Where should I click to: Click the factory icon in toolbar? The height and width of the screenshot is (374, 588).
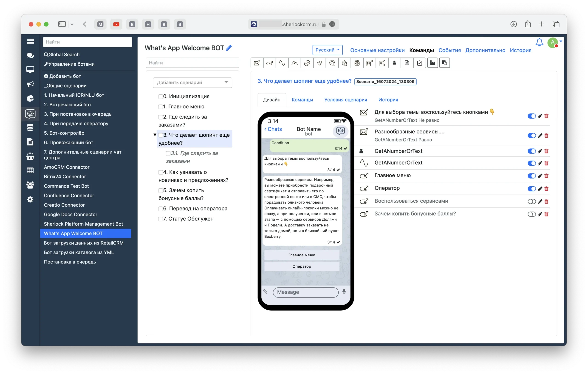coord(432,63)
